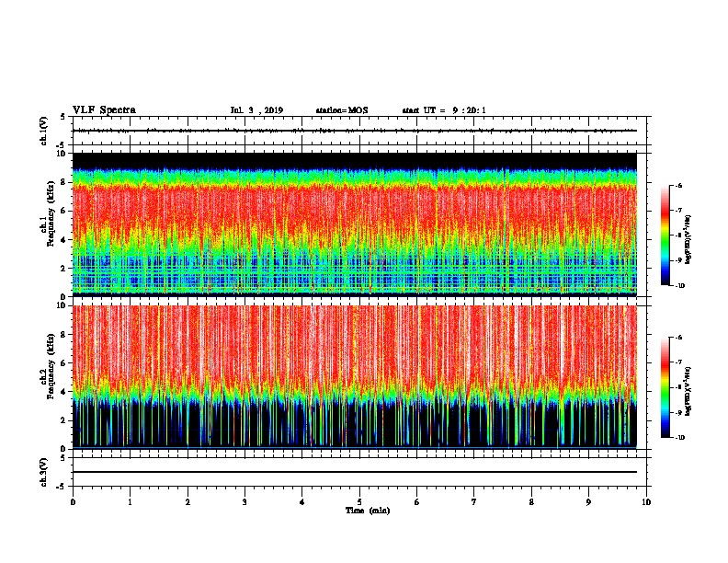Click the '-10' tick on the lower colorbar
728x563 pixels.
679,438
